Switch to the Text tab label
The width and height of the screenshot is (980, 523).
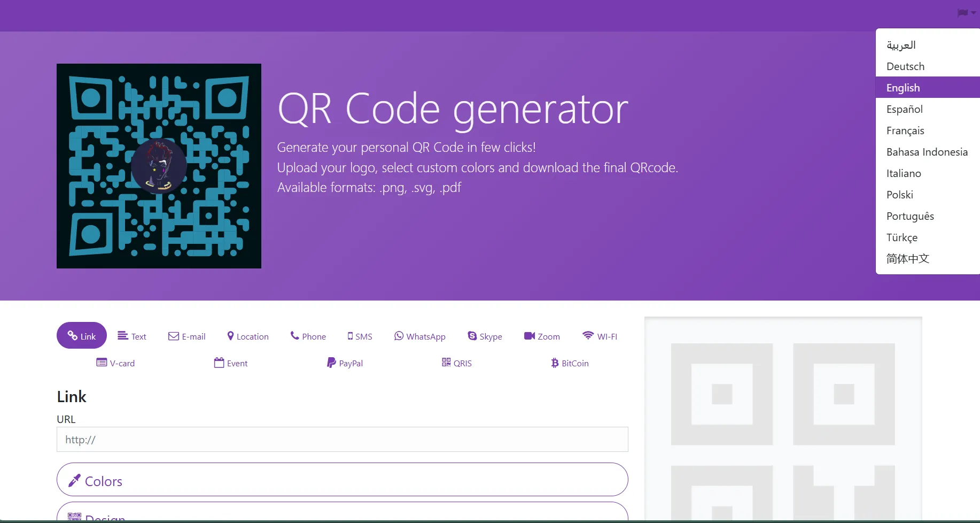point(139,336)
